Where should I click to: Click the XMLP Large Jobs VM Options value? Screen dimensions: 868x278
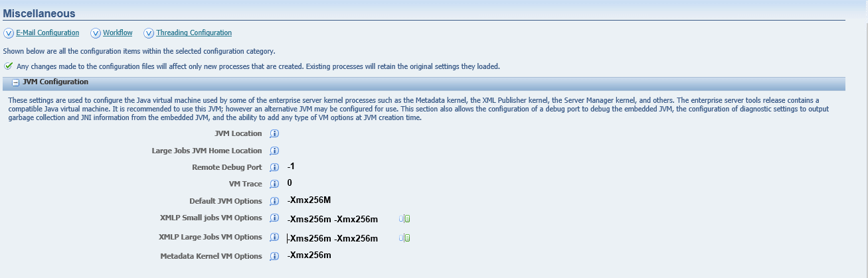point(333,239)
